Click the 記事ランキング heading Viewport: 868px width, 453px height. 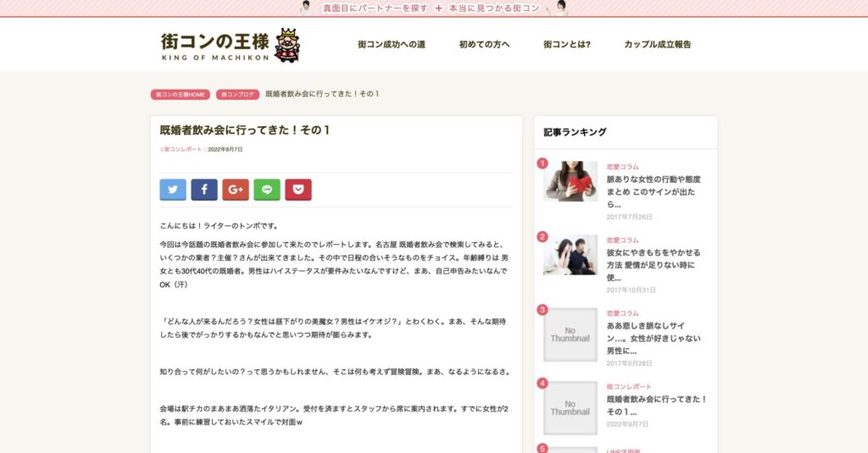(576, 132)
